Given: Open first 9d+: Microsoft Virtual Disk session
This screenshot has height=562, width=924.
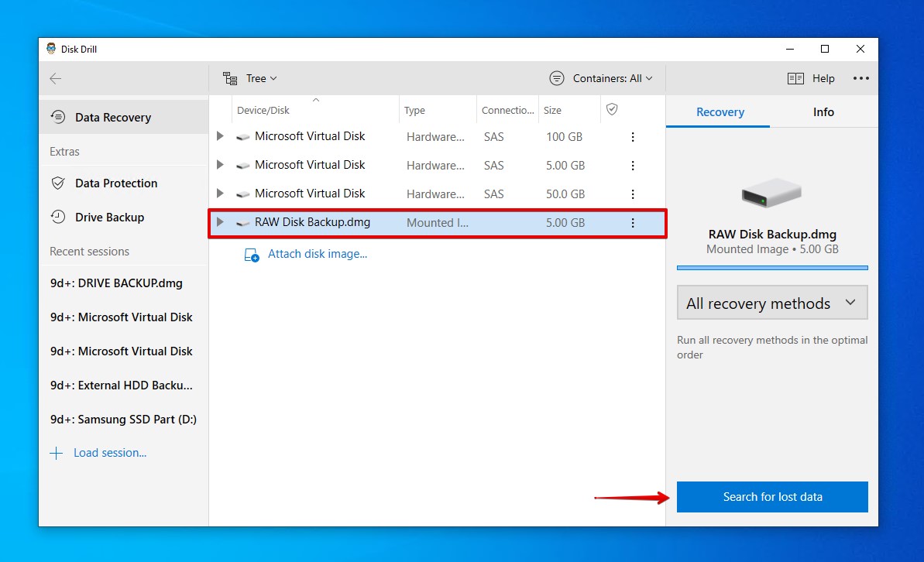Looking at the screenshot, I should point(122,317).
